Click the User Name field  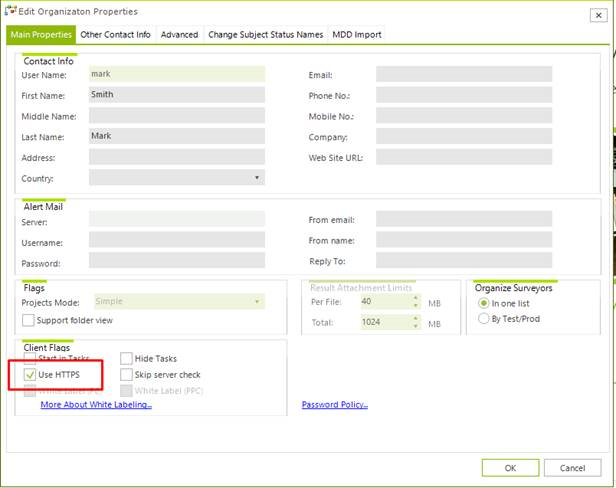pyautogui.click(x=177, y=74)
